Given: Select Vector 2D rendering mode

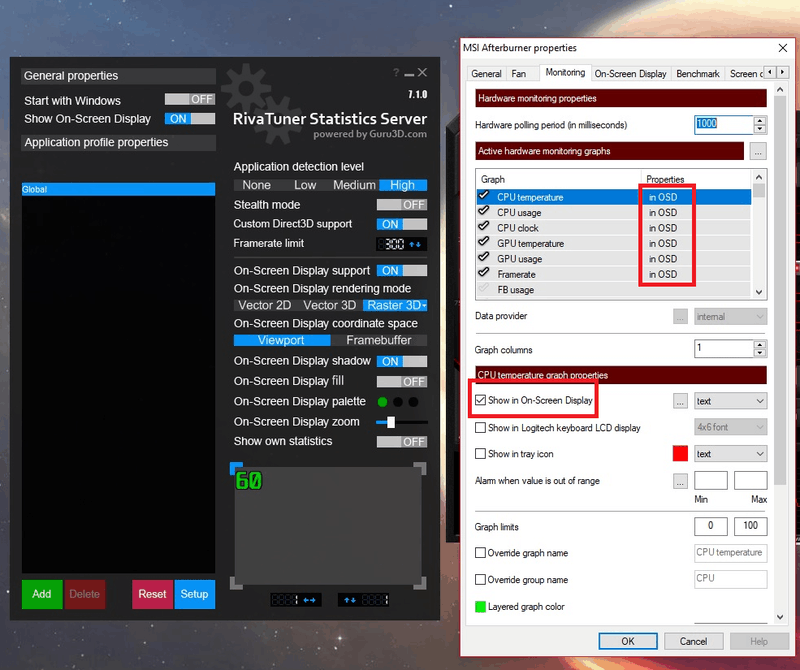Looking at the screenshot, I should pyautogui.click(x=265, y=306).
